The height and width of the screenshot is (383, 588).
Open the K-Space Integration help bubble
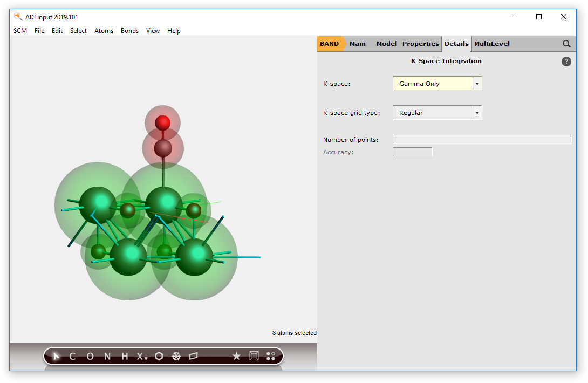[x=566, y=61]
